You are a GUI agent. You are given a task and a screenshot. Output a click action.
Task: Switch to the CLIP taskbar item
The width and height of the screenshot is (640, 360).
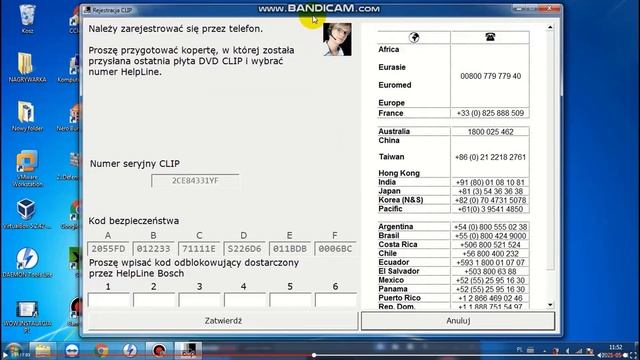coord(188,351)
